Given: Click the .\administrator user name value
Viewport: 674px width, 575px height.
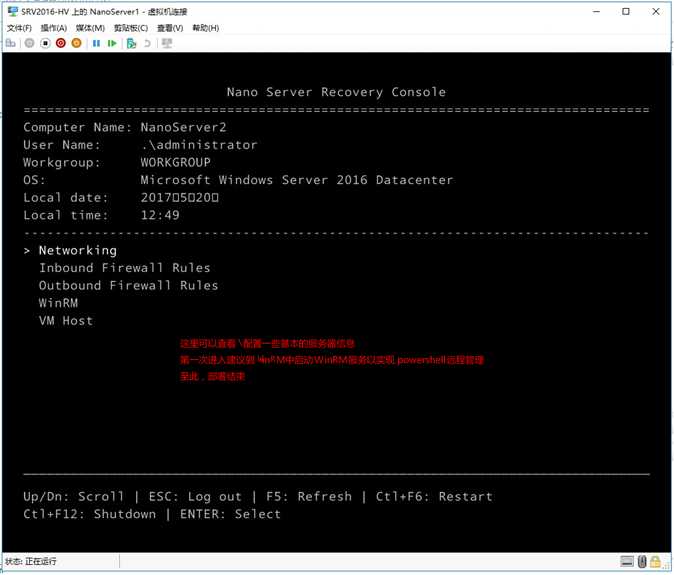Looking at the screenshot, I should pos(199,145).
